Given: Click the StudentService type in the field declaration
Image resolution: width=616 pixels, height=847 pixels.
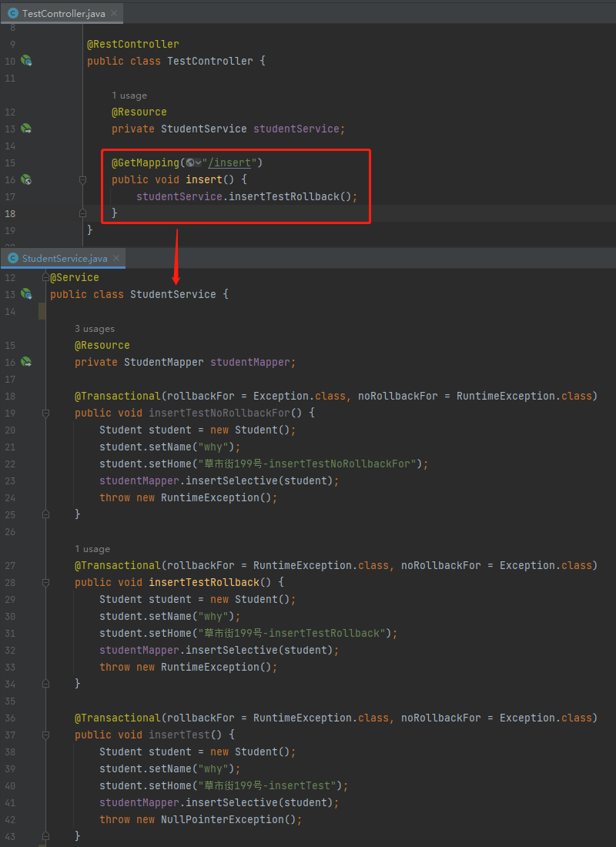Looking at the screenshot, I should (x=204, y=129).
